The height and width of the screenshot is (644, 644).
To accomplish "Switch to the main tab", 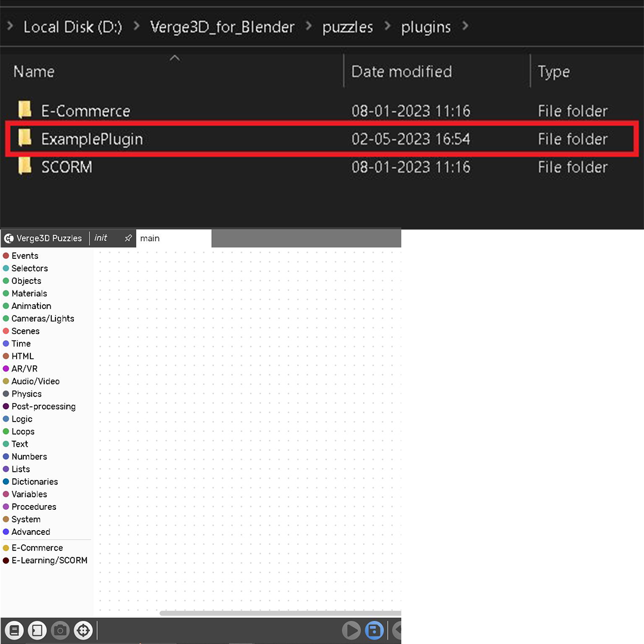I will pyautogui.click(x=174, y=238).
